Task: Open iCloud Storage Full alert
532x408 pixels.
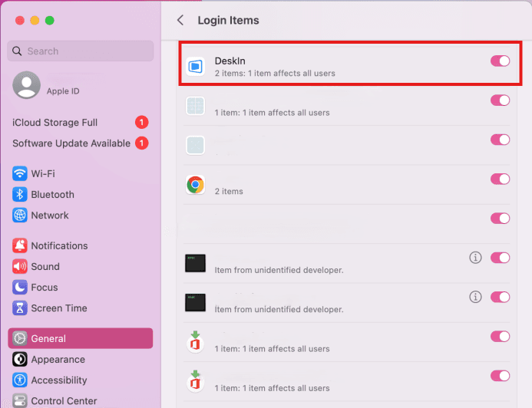Action: coord(81,123)
